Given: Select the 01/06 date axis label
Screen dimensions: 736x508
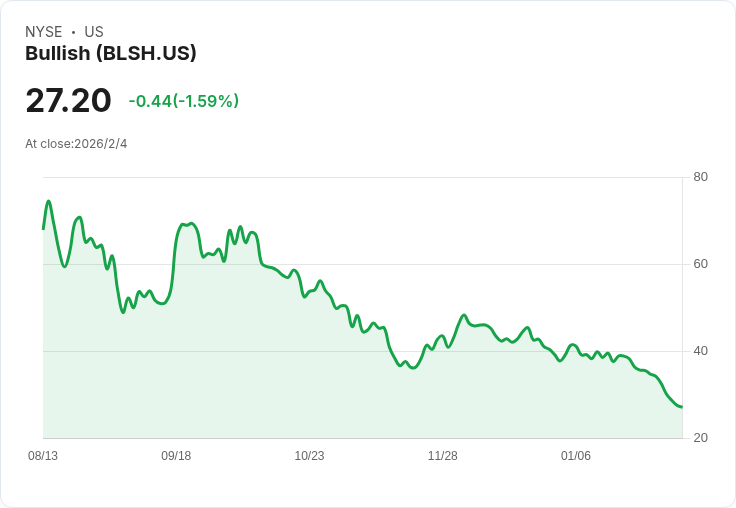Looking at the screenshot, I should coord(576,456).
